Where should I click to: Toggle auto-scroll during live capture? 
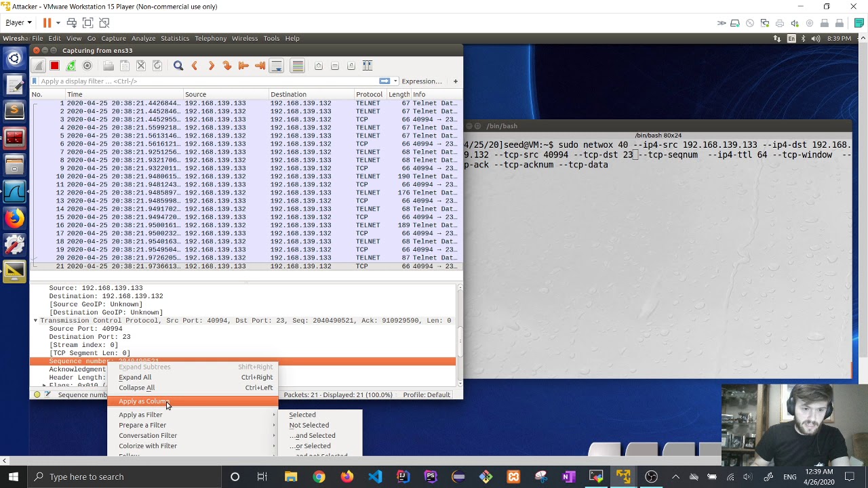click(x=277, y=66)
